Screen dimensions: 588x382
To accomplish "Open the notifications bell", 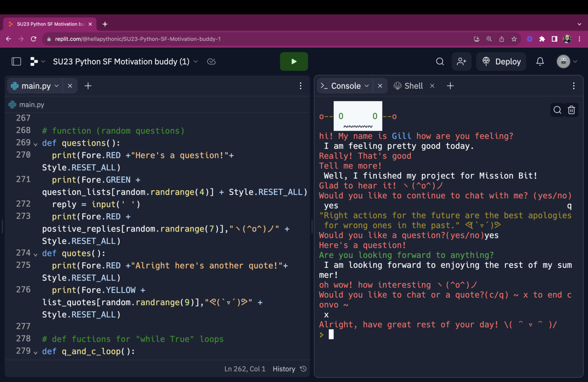I will (540, 62).
